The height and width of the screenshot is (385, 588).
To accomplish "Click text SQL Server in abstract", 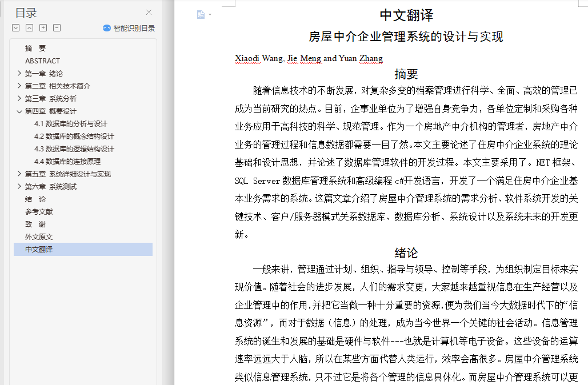I will [257, 181].
